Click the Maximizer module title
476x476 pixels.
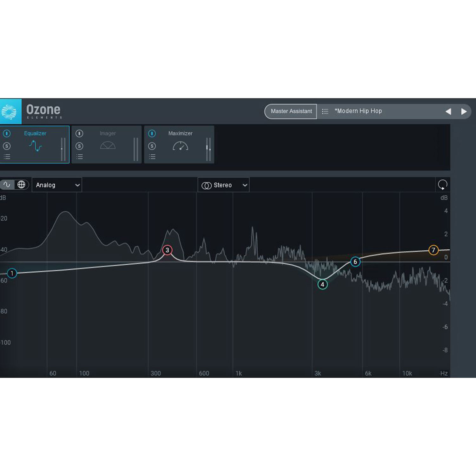tap(180, 133)
